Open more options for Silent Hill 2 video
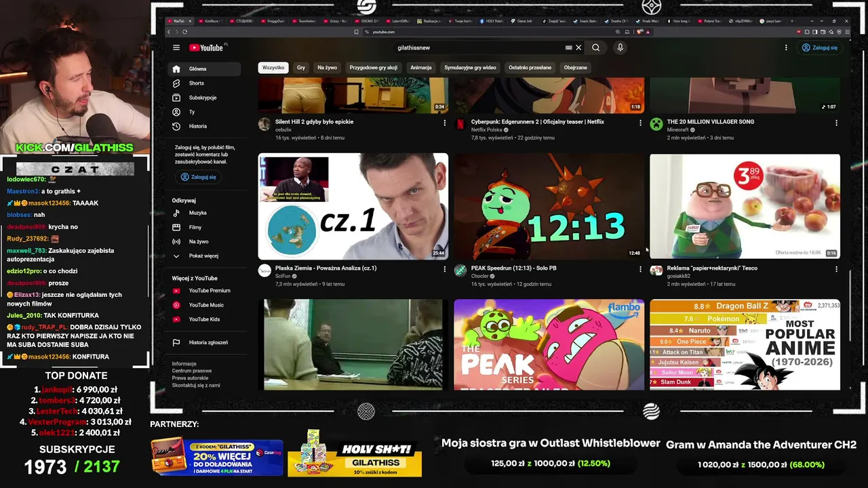Image resolution: width=868 pixels, height=488 pixels. point(445,123)
